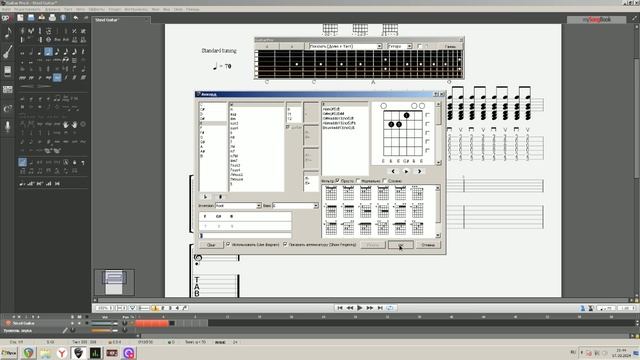Open the Редактировать menu

coord(27,9)
